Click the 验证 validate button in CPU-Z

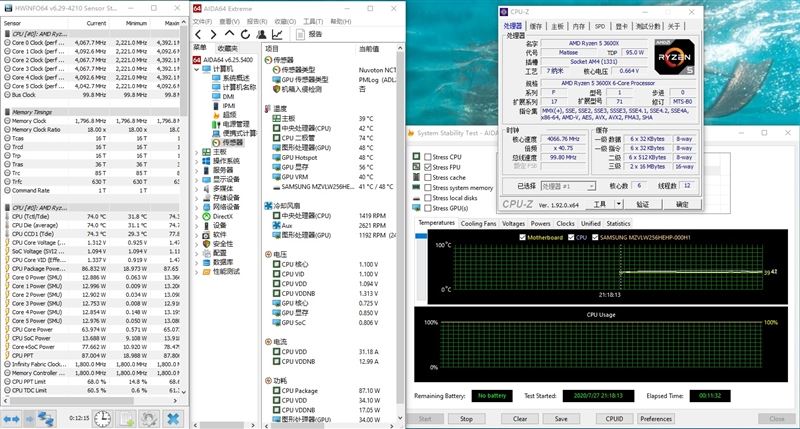coord(643,204)
